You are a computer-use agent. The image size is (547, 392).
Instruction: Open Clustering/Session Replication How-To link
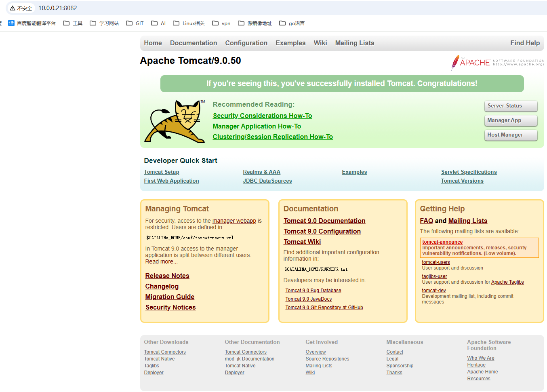(273, 137)
